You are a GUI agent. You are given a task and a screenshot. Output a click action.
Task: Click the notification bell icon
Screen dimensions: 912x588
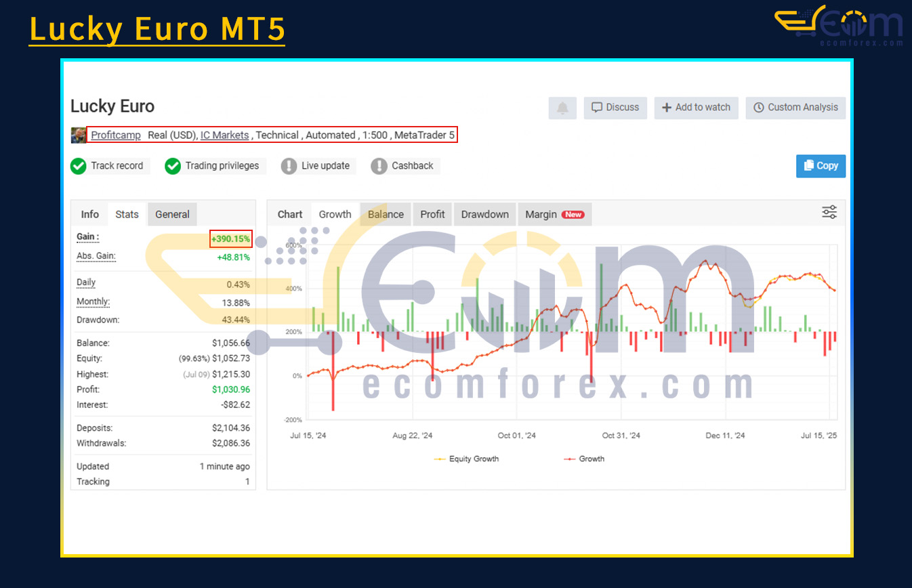point(562,108)
